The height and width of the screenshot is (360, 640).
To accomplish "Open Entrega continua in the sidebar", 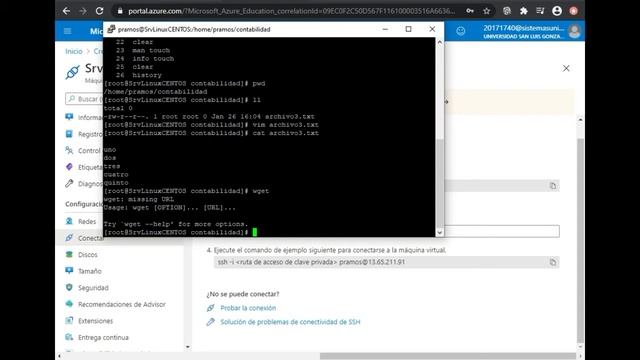I will (x=103, y=337).
